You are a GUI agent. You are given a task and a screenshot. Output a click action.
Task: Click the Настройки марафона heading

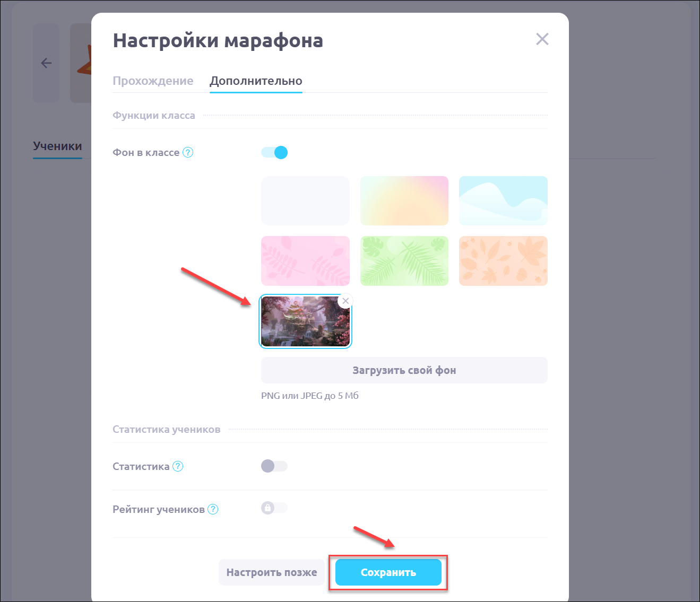(218, 41)
